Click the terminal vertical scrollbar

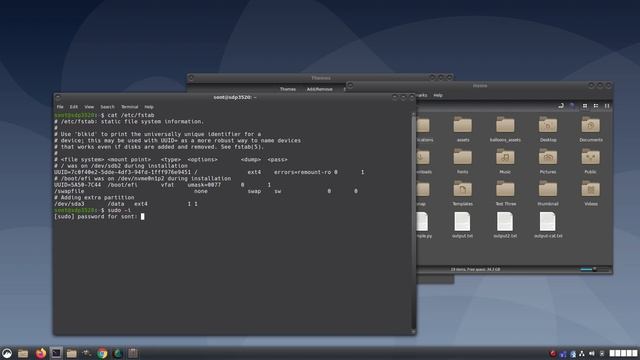pos(413,222)
